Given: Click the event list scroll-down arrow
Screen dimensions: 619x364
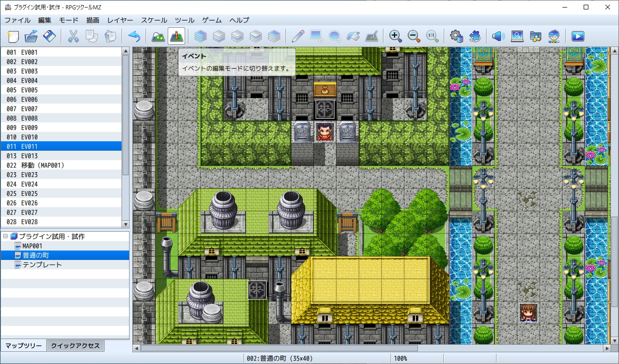Looking at the screenshot, I should 125,224.
